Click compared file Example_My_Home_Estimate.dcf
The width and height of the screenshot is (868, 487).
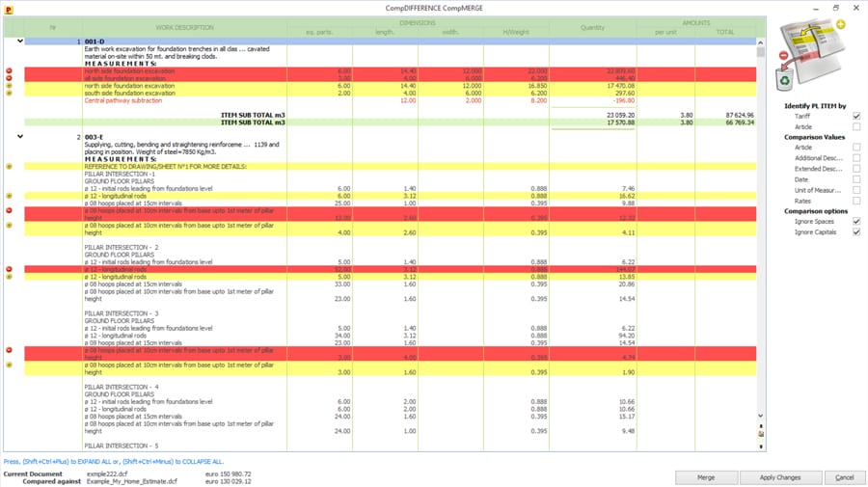point(132,481)
